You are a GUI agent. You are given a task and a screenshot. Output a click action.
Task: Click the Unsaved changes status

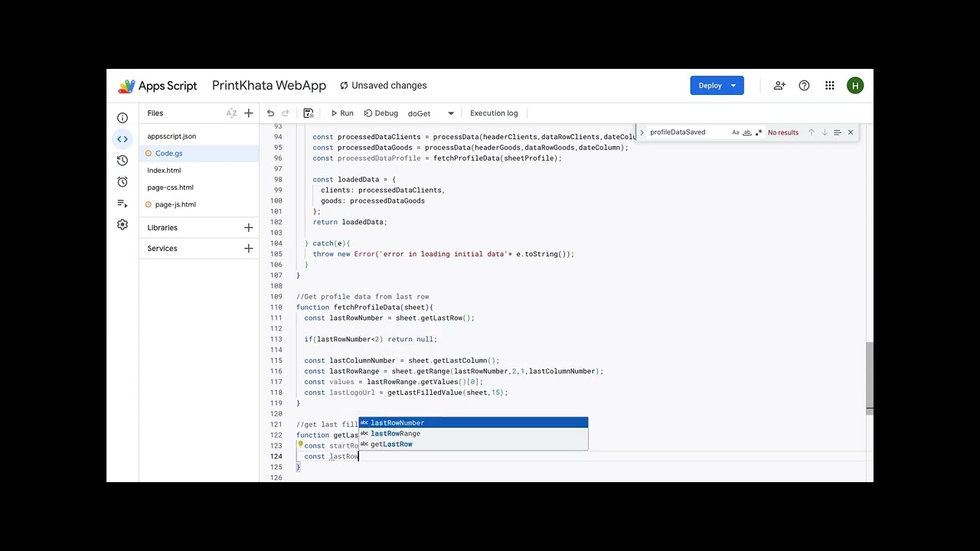[384, 86]
